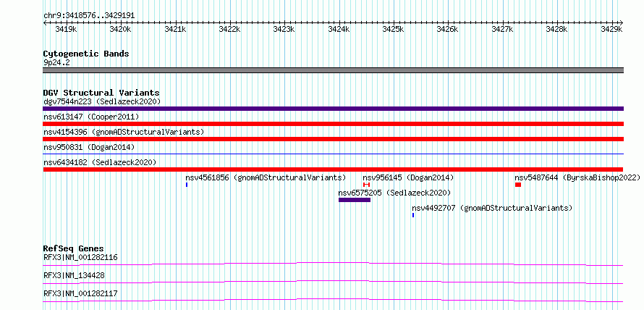The height and width of the screenshot is (310, 644).
Task: Click the 3426k ruler tick label
Action: [448, 29]
